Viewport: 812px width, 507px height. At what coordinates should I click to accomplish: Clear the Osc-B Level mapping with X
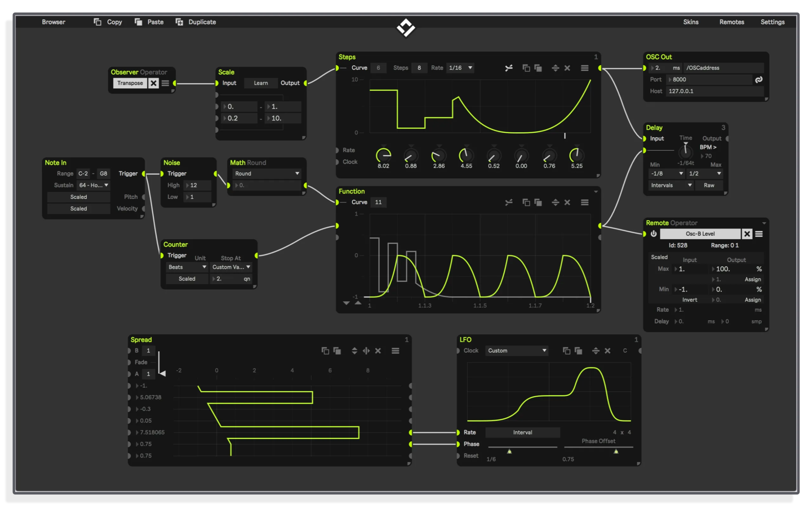click(747, 234)
